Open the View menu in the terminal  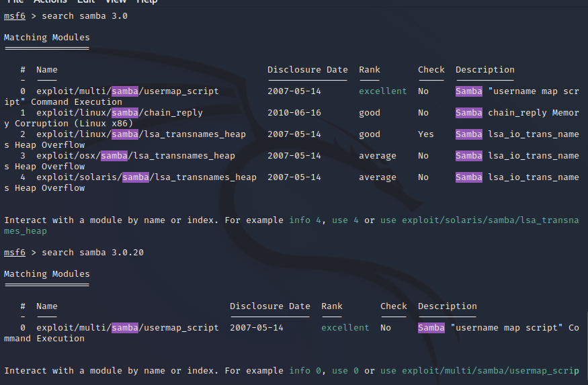[x=116, y=1]
